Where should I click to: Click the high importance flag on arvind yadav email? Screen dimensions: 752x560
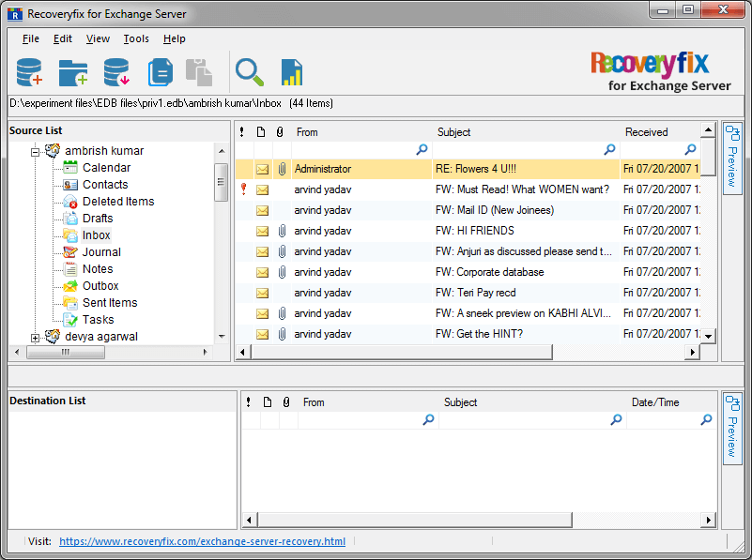(244, 189)
